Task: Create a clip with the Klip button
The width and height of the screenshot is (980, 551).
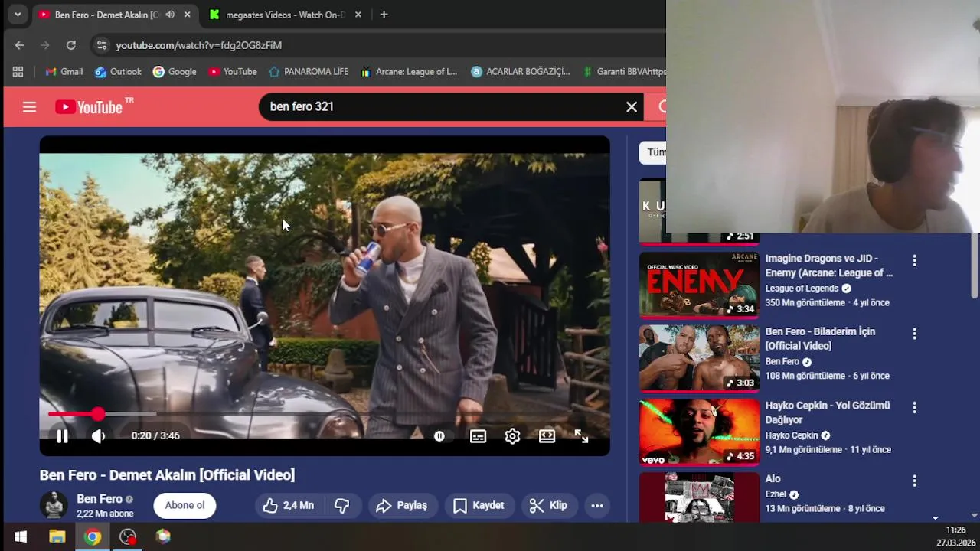Action: point(548,505)
